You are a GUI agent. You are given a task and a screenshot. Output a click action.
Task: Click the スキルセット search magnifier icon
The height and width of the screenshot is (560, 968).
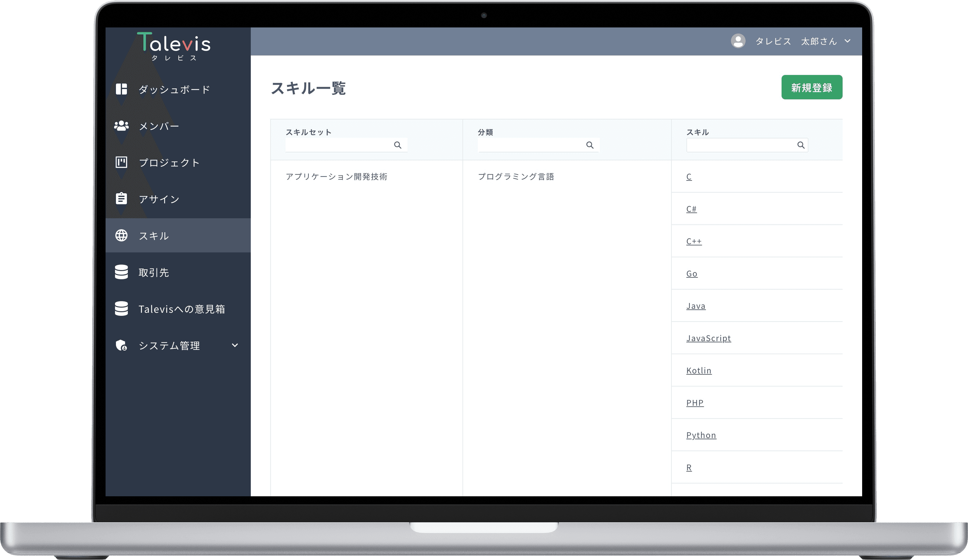coord(398,145)
